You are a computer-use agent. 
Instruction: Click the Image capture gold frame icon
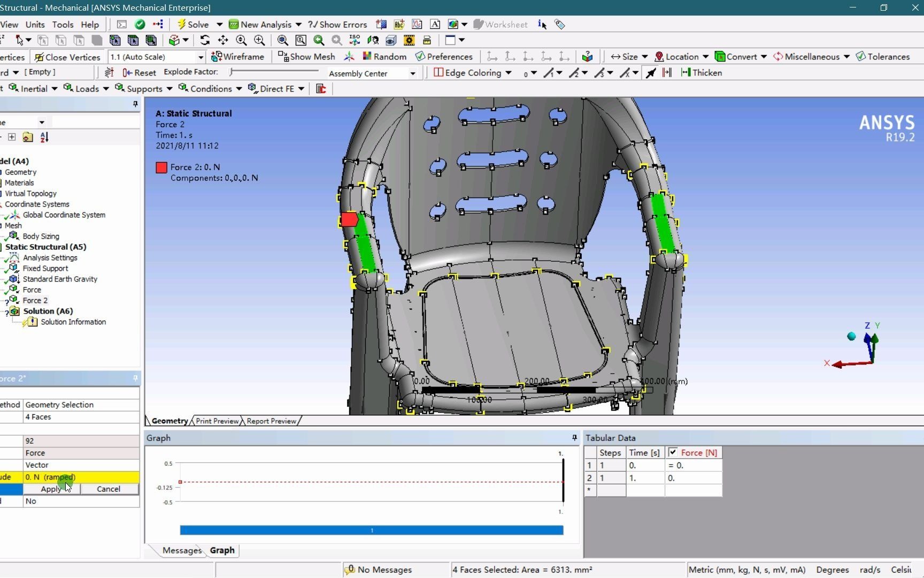pyautogui.click(x=409, y=40)
